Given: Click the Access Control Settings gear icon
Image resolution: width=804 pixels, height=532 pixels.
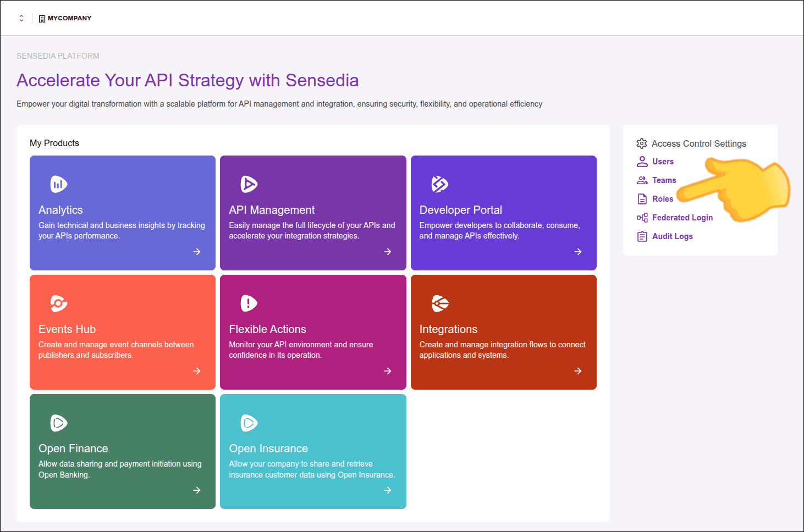Looking at the screenshot, I should 641,143.
